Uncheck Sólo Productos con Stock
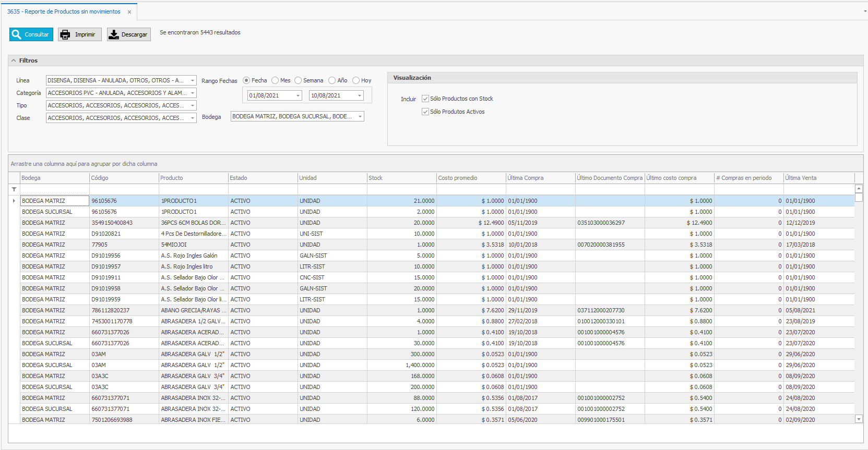This screenshot has height=450, width=868. pos(425,99)
